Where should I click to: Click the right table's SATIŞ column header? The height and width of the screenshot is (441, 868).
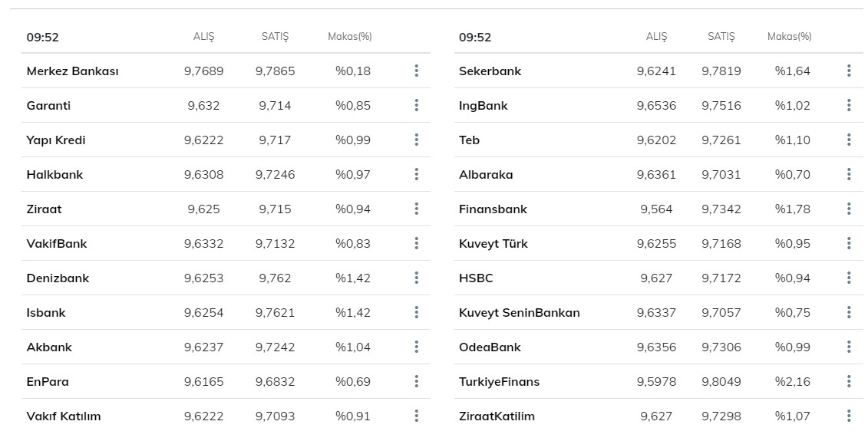point(721,37)
